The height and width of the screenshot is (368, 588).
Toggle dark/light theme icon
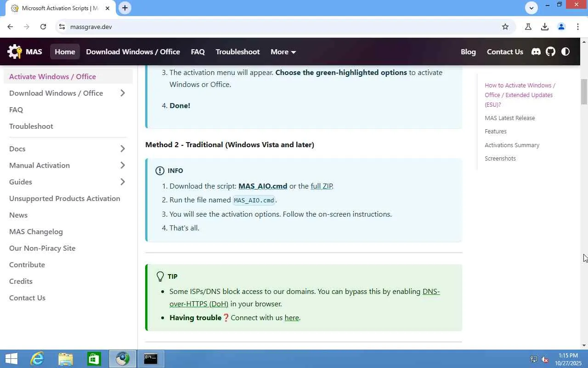pos(565,52)
